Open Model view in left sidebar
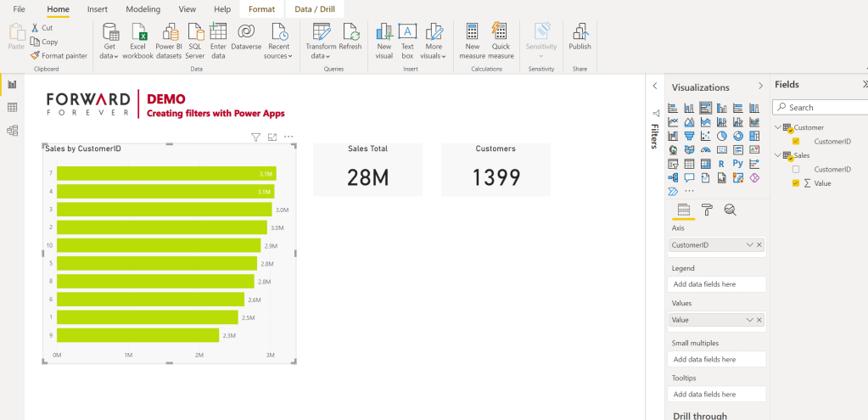Viewport: 868px width, 420px height. 12,131
